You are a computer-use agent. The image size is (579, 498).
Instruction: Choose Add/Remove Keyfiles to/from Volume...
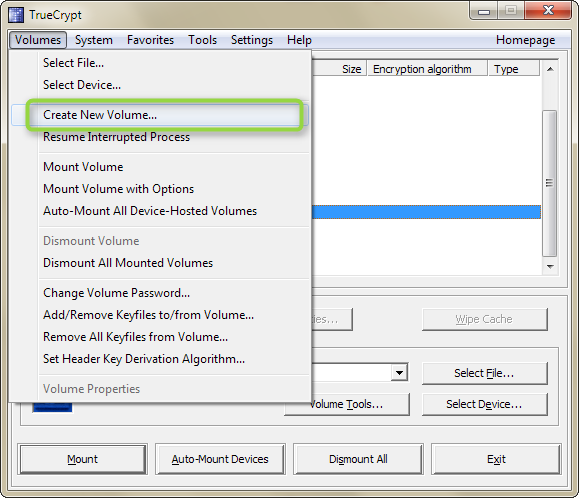coord(160,315)
